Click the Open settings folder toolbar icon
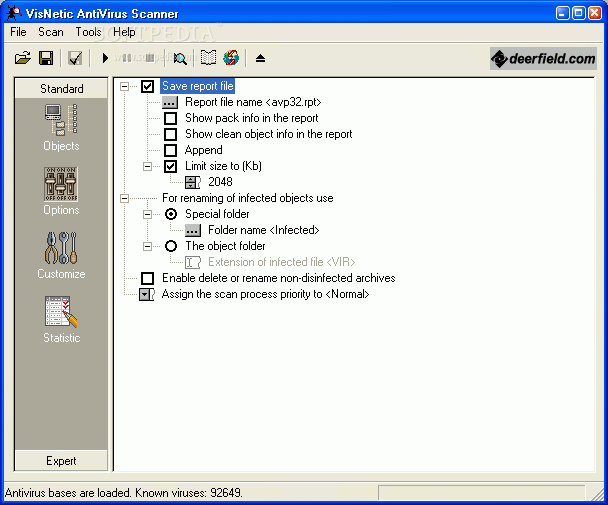 [x=23, y=58]
